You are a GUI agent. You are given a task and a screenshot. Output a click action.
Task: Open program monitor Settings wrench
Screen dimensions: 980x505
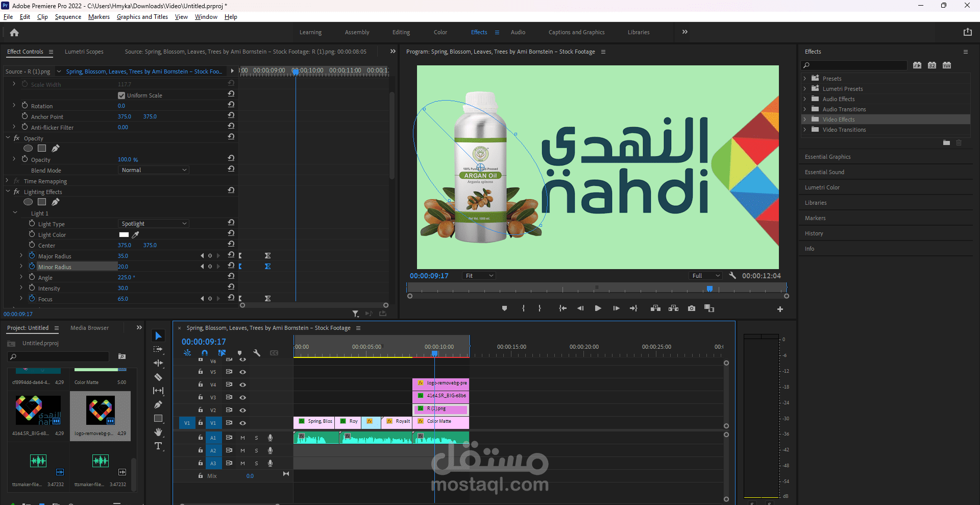[732, 276]
